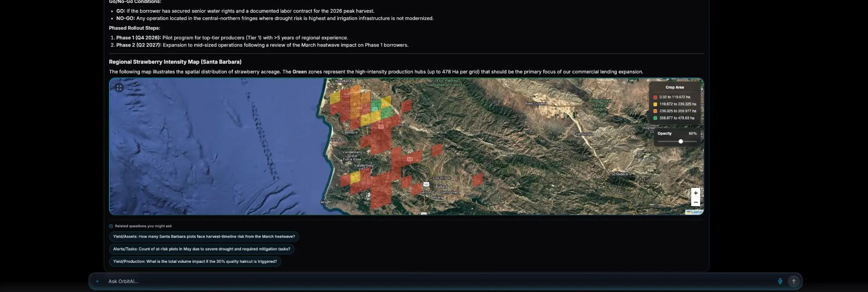Click the Scheideck map label
The height and width of the screenshot is (292, 868).
tap(620, 174)
